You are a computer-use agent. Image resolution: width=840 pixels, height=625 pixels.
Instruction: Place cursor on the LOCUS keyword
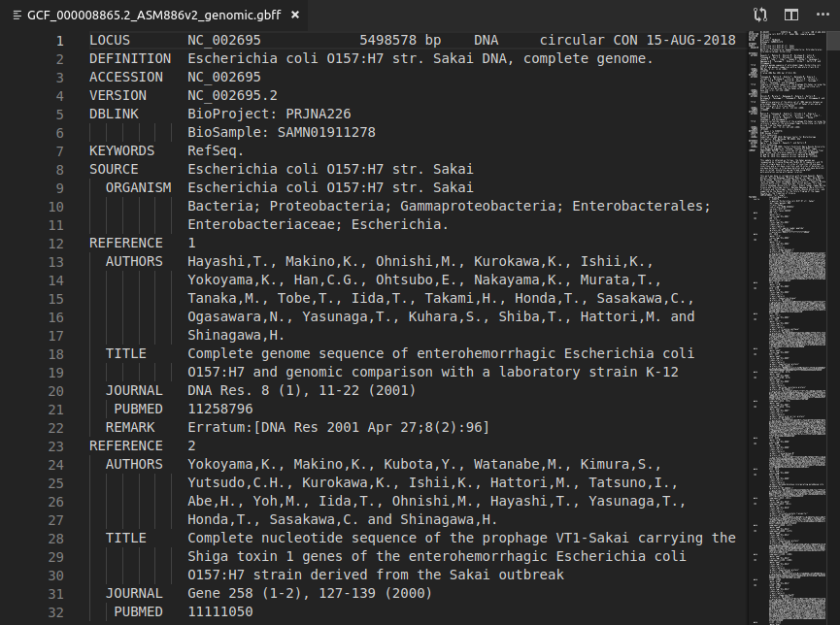[110, 41]
